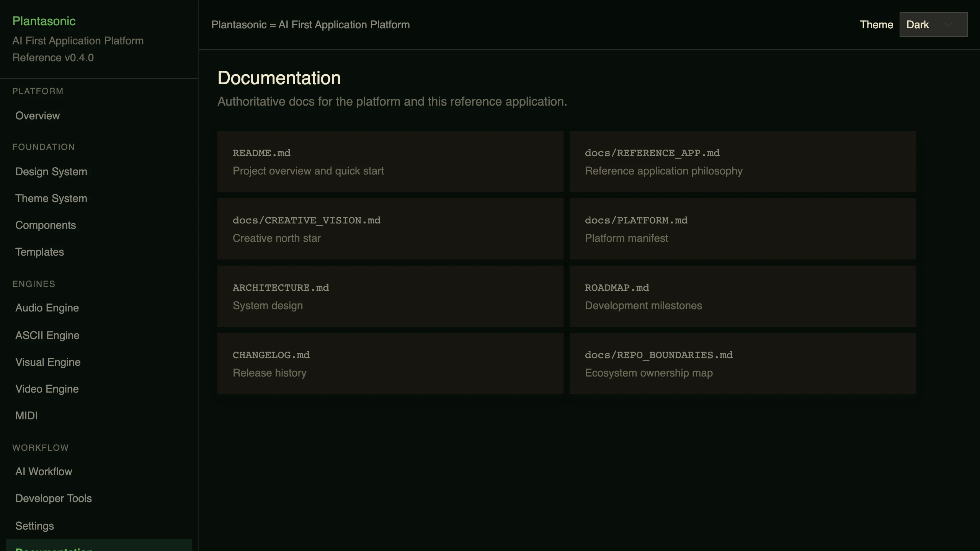Open Video Engine page
This screenshot has height=551, width=980.
tap(99, 389)
